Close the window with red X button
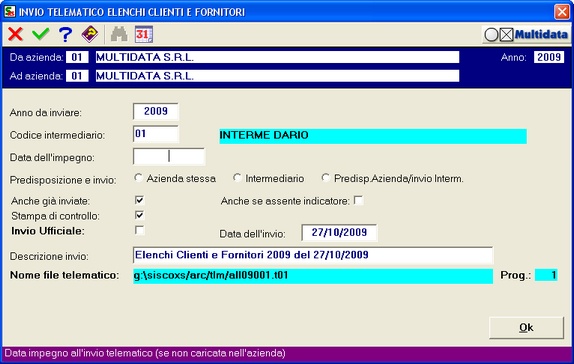 [562, 12]
